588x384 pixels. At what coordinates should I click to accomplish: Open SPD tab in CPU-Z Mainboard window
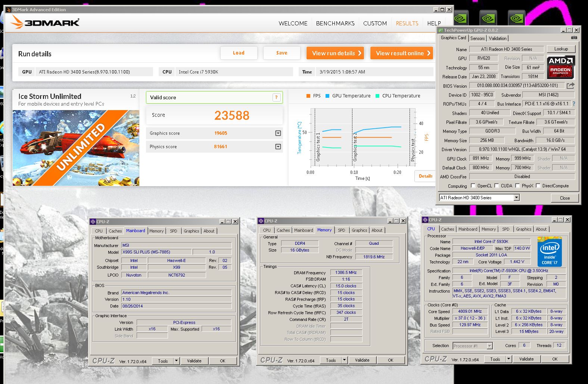[x=174, y=231]
